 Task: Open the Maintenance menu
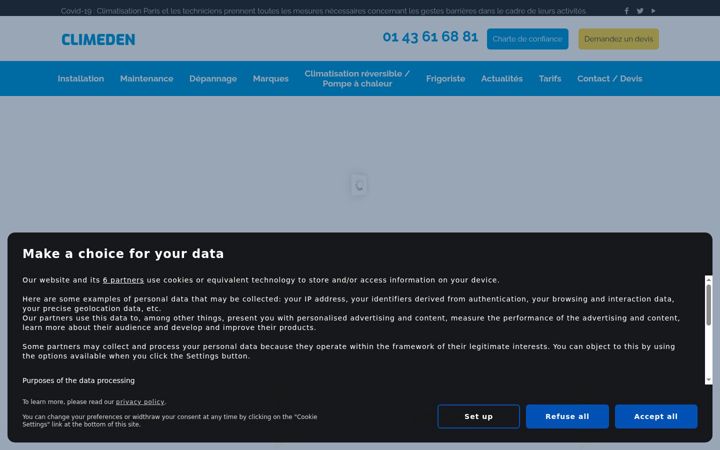coord(146,79)
